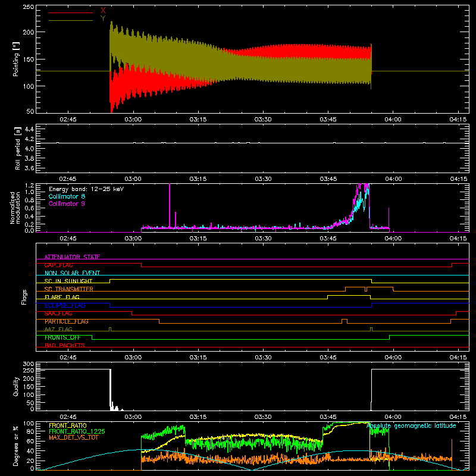Click the 'Absolute geomagnetic latitude' label
This screenshot has width=476, height=476.
[411, 425]
